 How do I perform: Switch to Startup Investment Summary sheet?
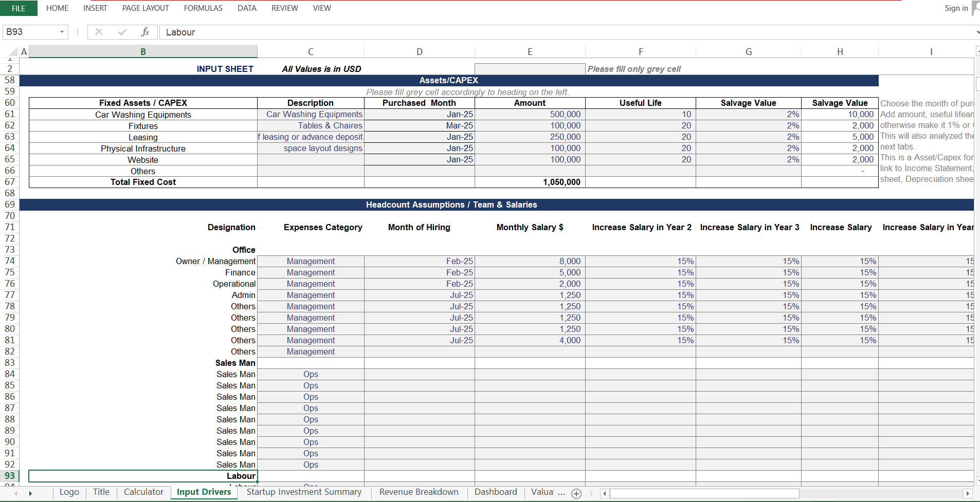(304, 492)
